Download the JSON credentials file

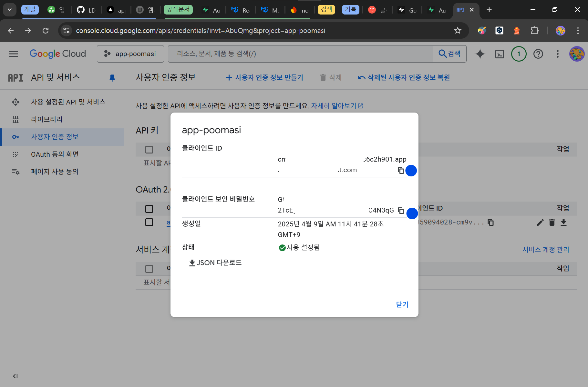(215, 263)
